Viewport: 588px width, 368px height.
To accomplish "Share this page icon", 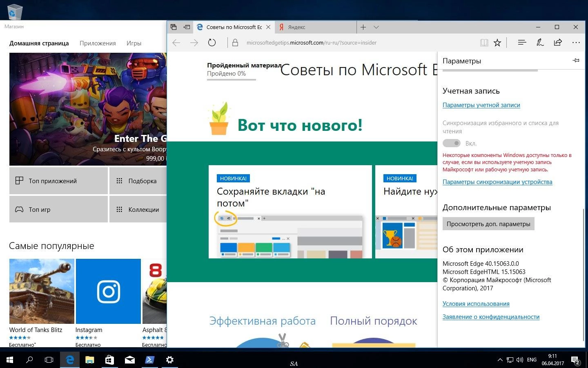I will point(558,43).
